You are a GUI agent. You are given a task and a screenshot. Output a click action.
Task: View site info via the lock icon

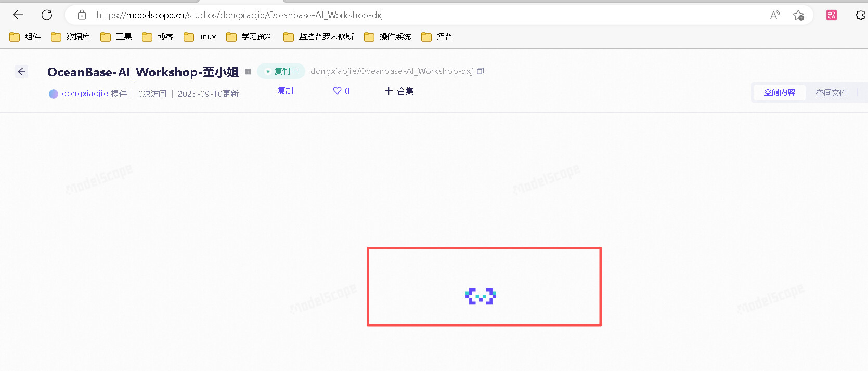[82, 15]
